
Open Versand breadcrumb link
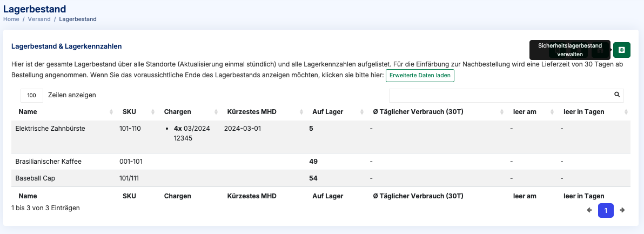(x=39, y=19)
